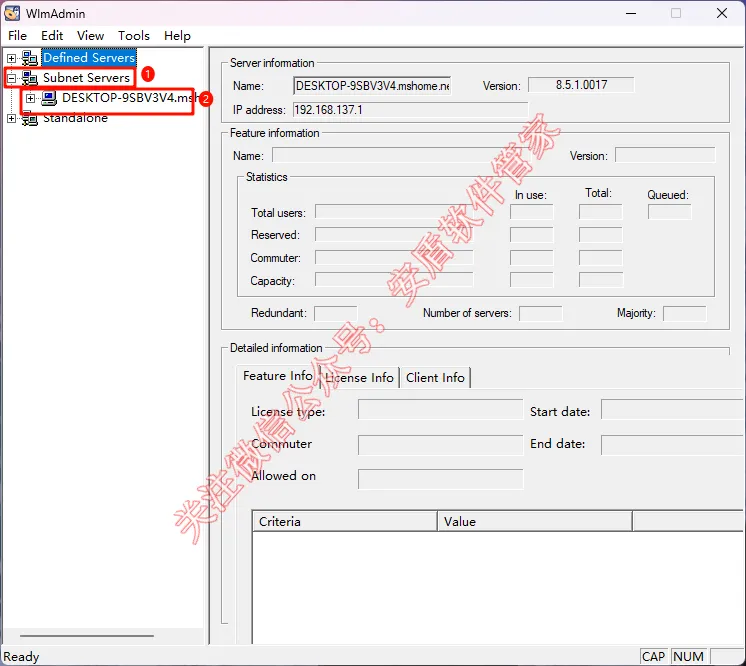This screenshot has width=746, height=666.
Task: Open the Help menu
Action: tap(177, 36)
